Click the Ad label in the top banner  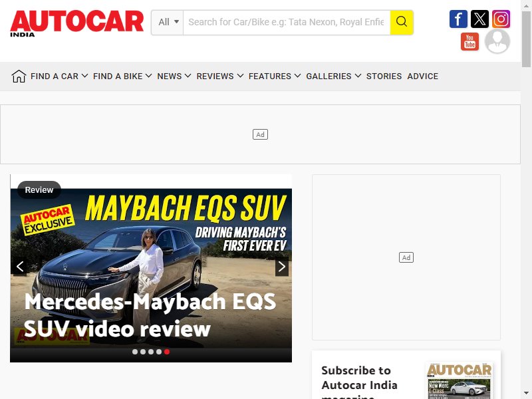pos(260,134)
